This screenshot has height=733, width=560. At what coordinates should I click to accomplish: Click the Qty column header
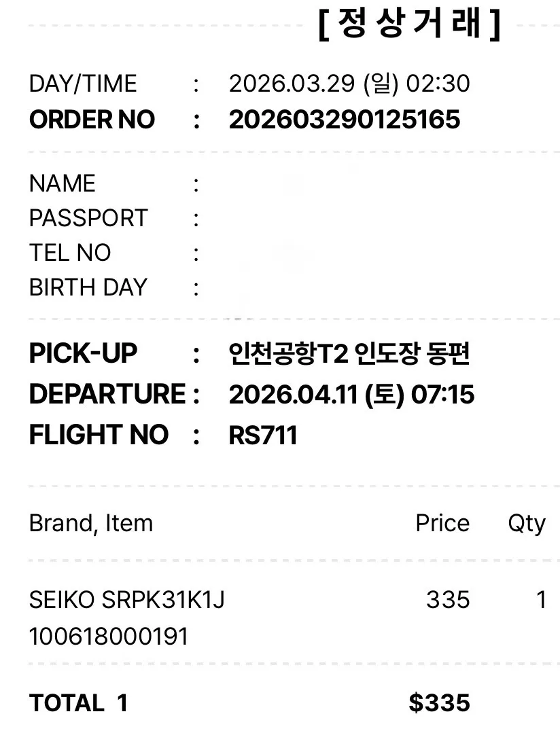(527, 524)
